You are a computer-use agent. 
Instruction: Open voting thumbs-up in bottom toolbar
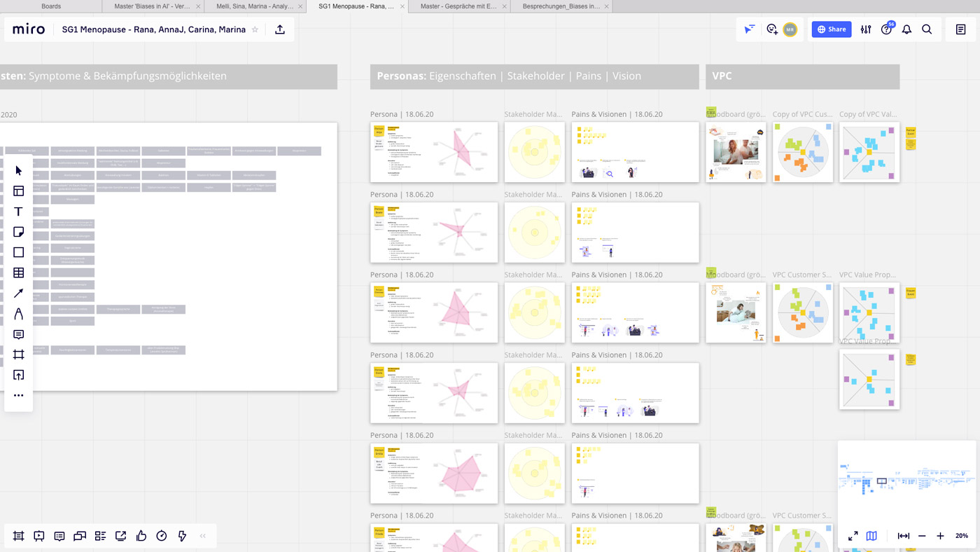(141, 536)
